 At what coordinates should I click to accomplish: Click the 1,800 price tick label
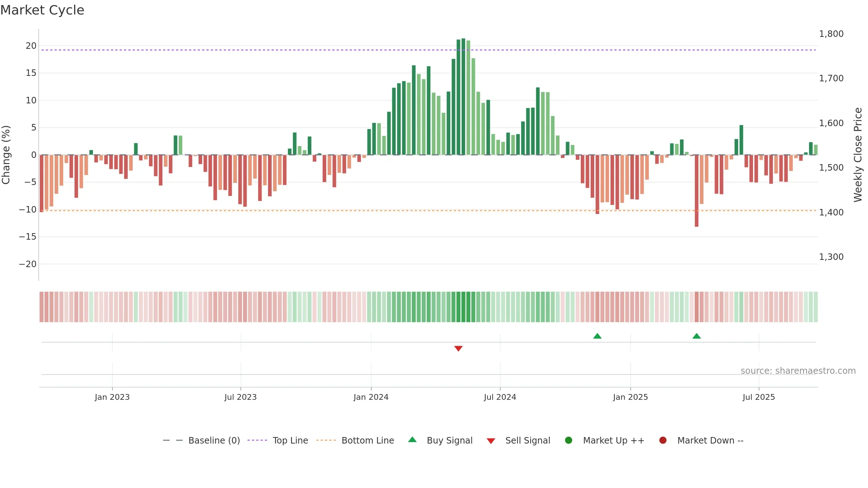[x=831, y=34]
